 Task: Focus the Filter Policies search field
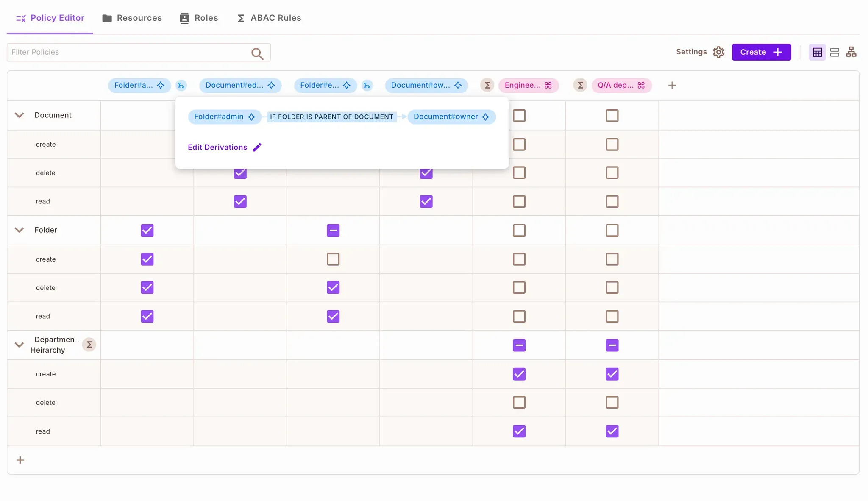coord(127,52)
